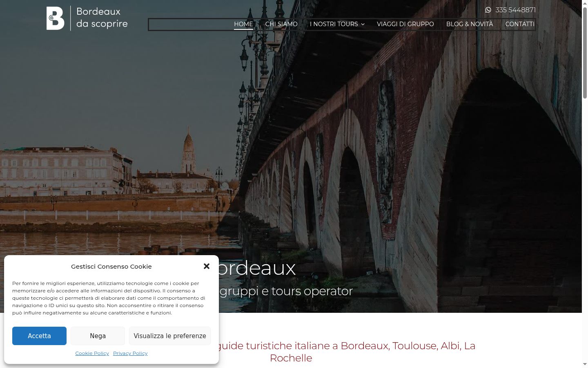Click the scrollbar down arrow

pyautogui.click(x=585, y=364)
